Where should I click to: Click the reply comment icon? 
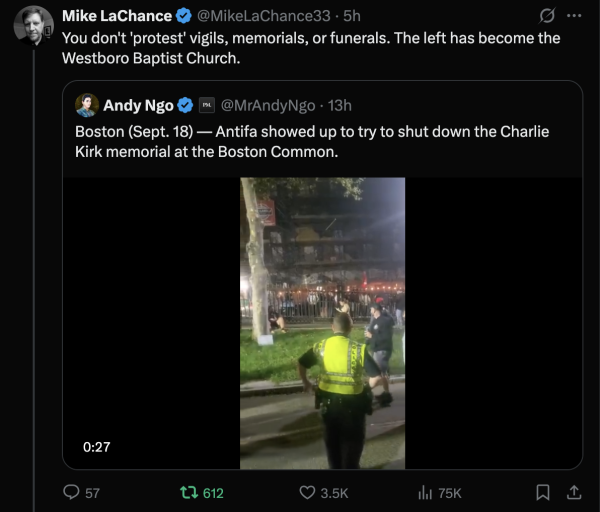coord(71,492)
